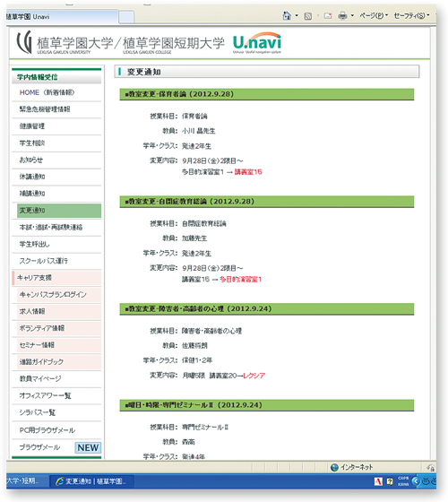Open 緊急危機管理情報 sidebar item
This screenshot has height=502, width=448.
click(x=56, y=109)
